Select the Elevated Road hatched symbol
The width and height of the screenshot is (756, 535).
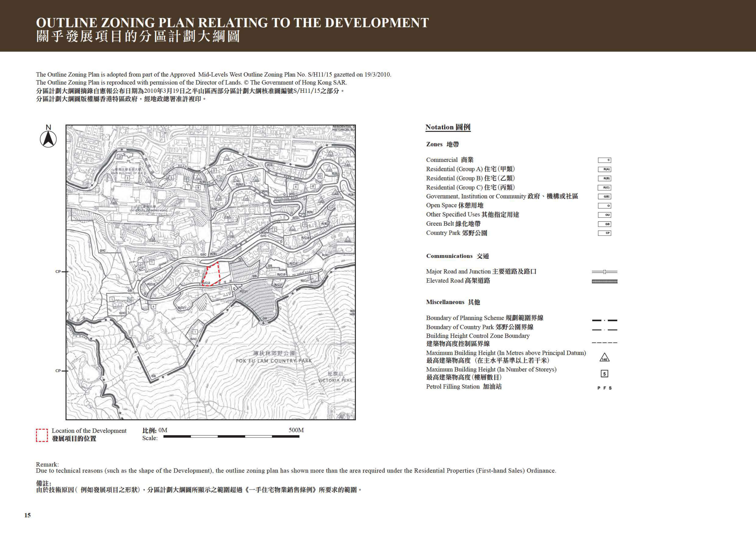604,281
